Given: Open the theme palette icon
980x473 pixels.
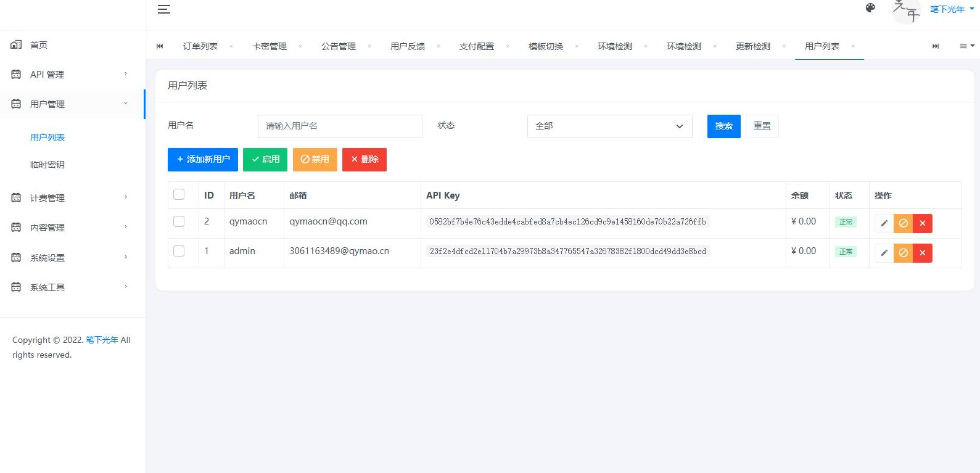Looking at the screenshot, I should pyautogui.click(x=870, y=8).
